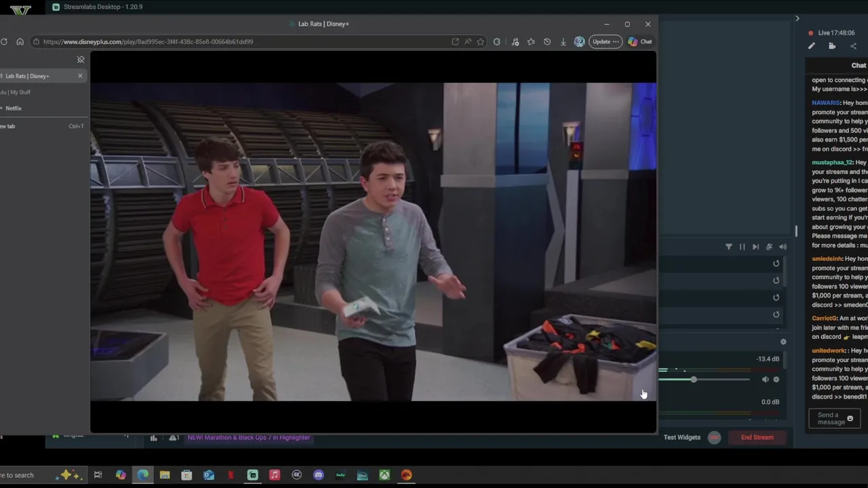Open Read aloud in the address bar
The image size is (868, 488).
(468, 41)
